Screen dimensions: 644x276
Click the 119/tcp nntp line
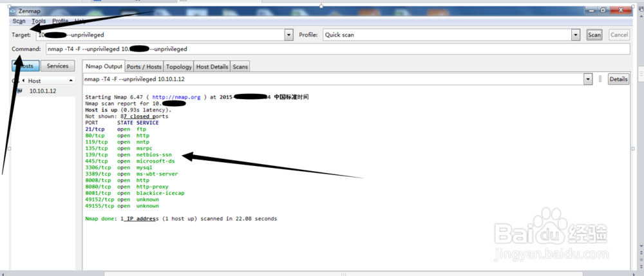(x=117, y=142)
